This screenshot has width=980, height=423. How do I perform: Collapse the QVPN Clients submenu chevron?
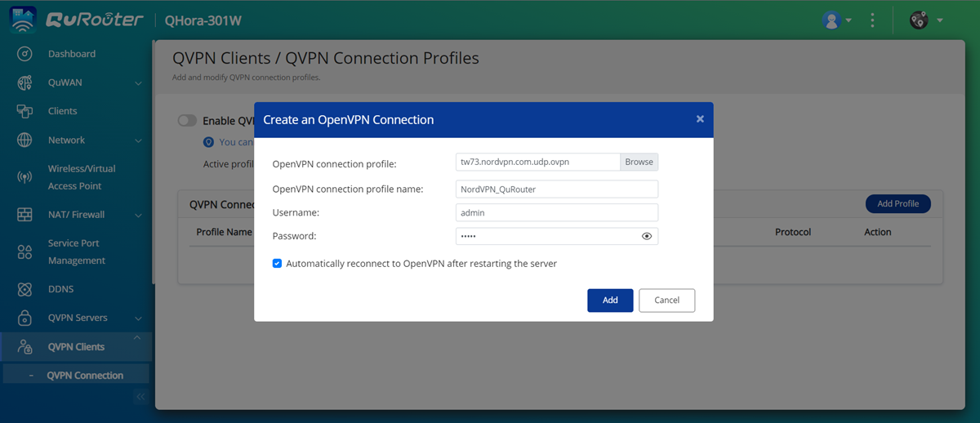[137, 338]
